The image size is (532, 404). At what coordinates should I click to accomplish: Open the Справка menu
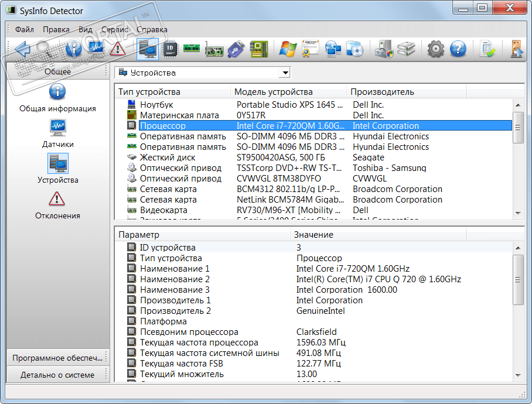click(x=152, y=29)
